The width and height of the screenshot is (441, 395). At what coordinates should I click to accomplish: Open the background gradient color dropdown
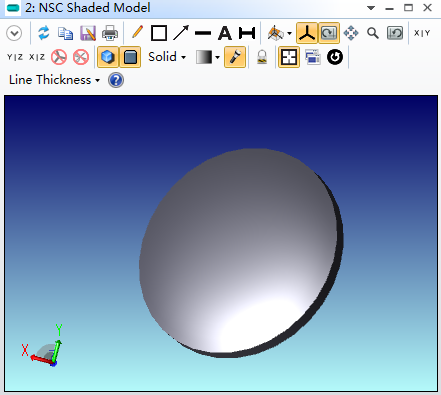[x=208, y=57]
